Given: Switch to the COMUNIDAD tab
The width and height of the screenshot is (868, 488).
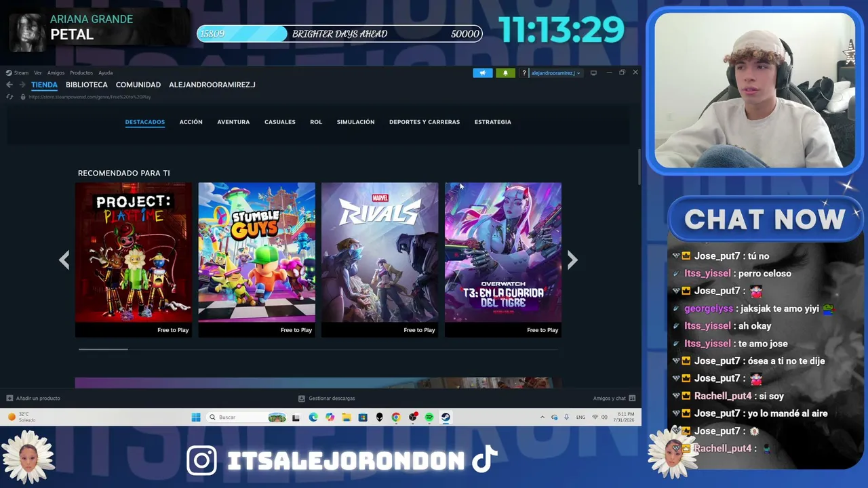Looking at the screenshot, I should [138, 85].
